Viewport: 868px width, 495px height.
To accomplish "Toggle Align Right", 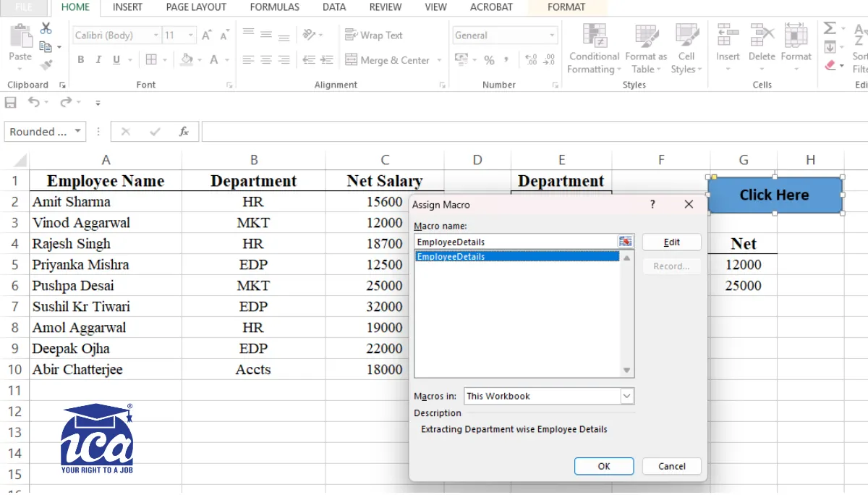I will pos(284,60).
